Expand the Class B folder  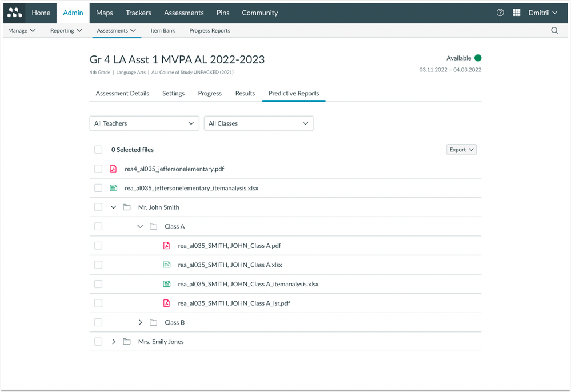click(141, 323)
